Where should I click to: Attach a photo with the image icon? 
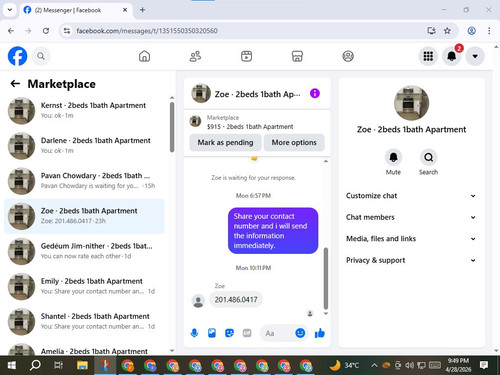(212, 333)
